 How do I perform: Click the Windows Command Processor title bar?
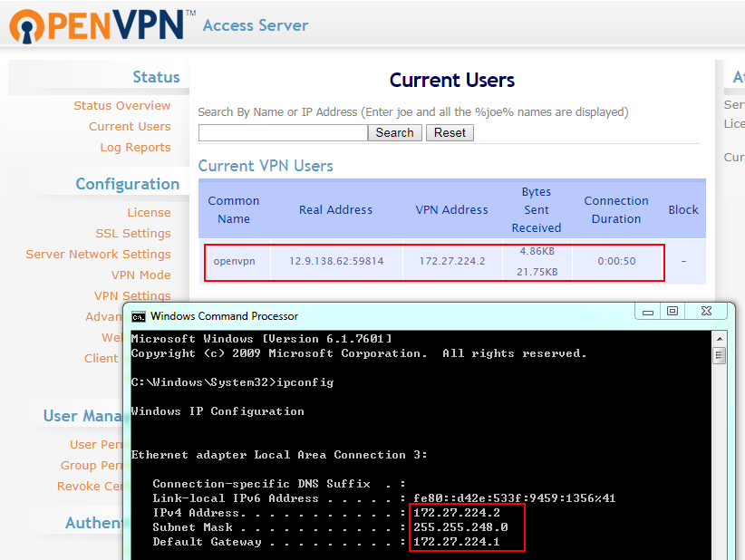[380, 316]
